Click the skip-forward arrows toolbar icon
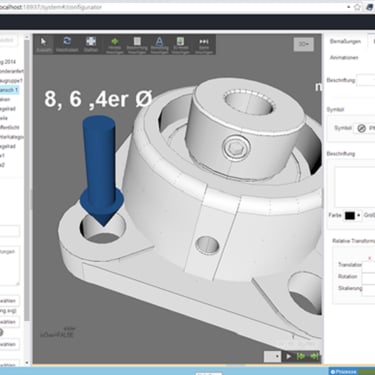The width and height of the screenshot is (375, 375). [204, 45]
